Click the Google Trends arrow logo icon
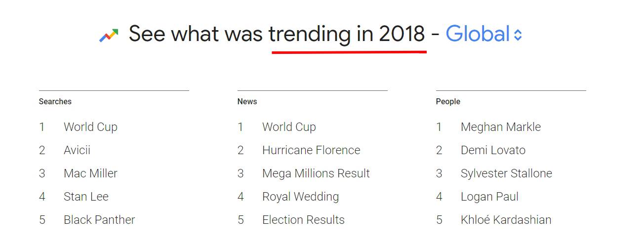 tap(109, 36)
